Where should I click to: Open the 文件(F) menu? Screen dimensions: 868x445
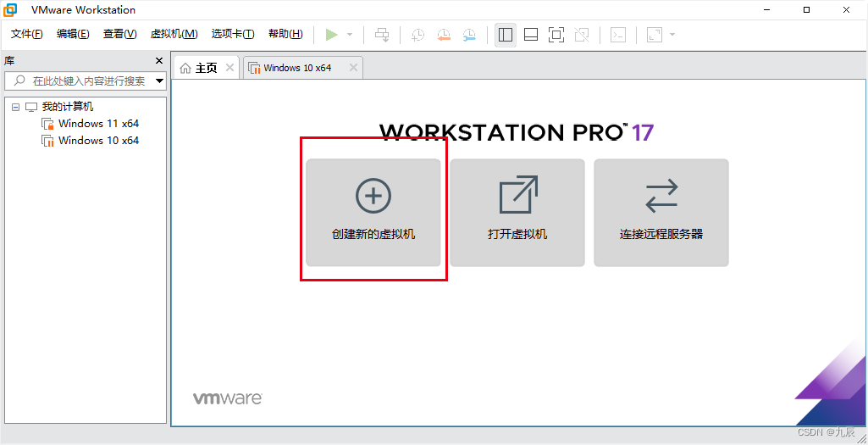(x=26, y=34)
